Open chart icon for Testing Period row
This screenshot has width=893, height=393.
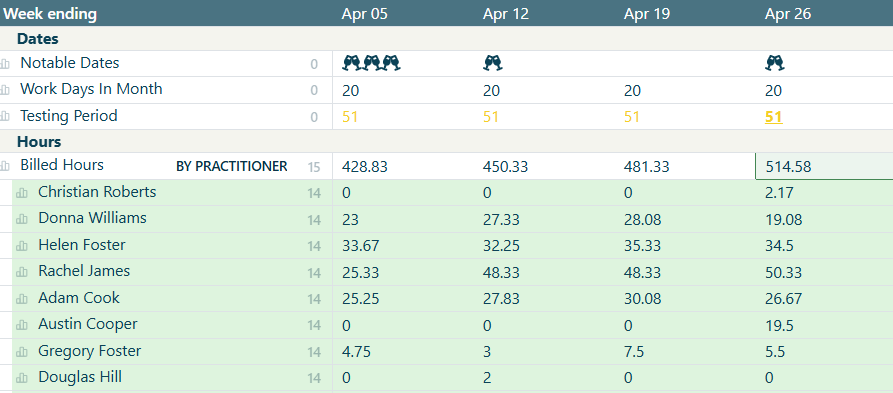(5, 117)
